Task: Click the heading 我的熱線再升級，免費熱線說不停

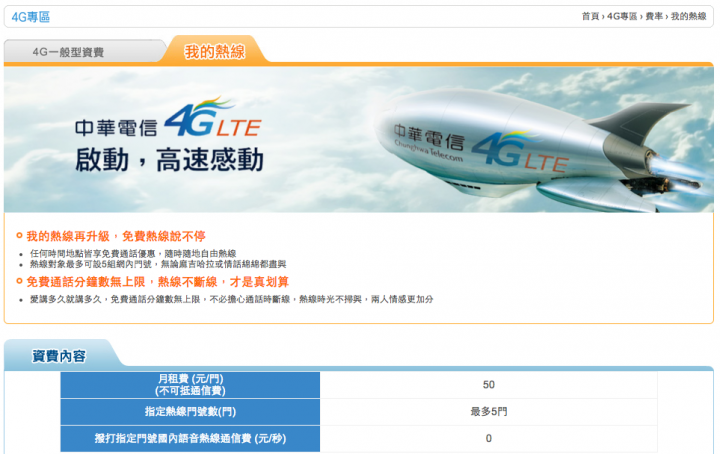Action: click(116, 236)
